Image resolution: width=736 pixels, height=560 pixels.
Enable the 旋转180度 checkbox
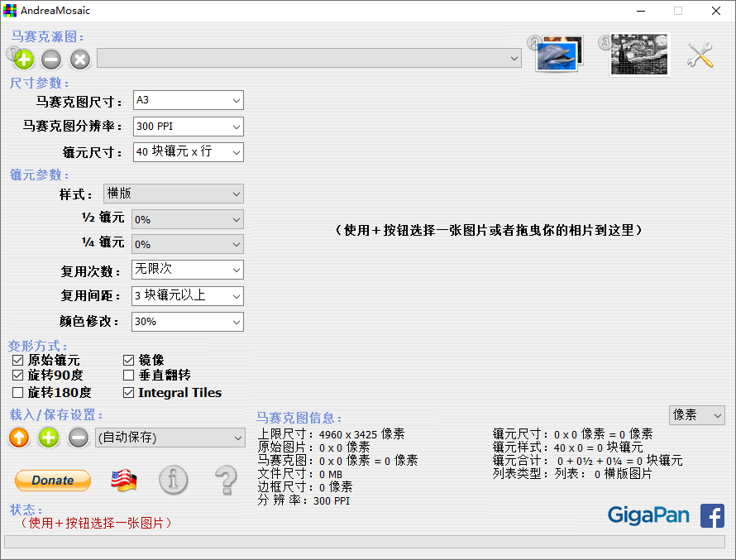tap(17, 392)
